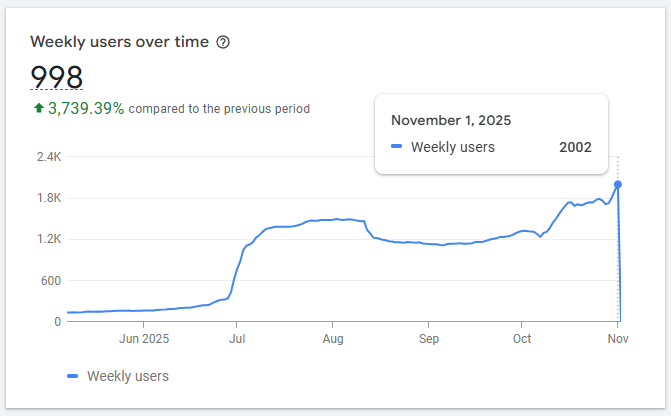Viewport: 671px width, 416px height.
Task: Toggle the Weekly users legend label
Action: click(128, 376)
